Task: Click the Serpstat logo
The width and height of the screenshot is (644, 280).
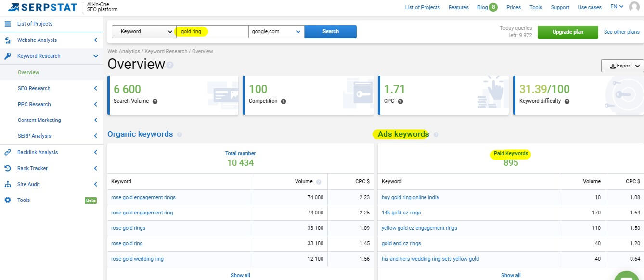Action: tap(42, 7)
